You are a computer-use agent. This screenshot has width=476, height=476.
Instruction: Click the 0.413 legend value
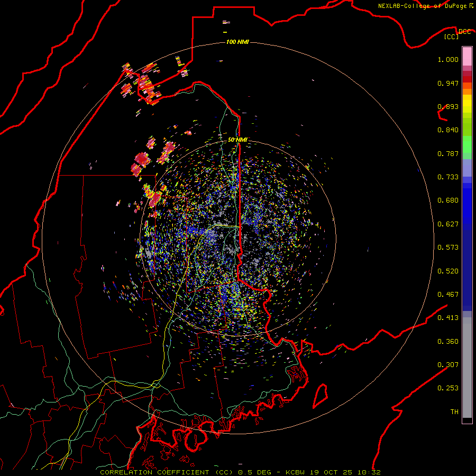click(448, 318)
